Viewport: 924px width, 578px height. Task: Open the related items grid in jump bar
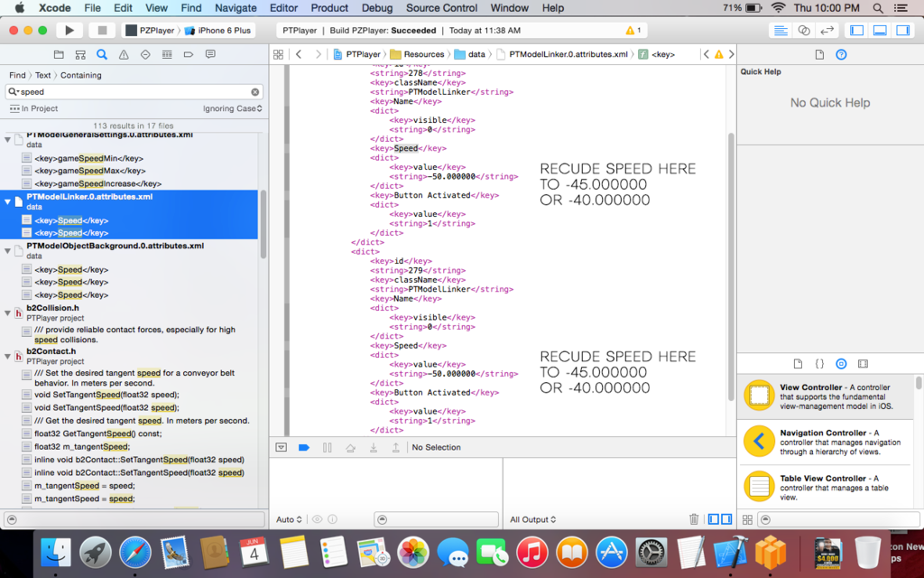pyautogui.click(x=279, y=54)
